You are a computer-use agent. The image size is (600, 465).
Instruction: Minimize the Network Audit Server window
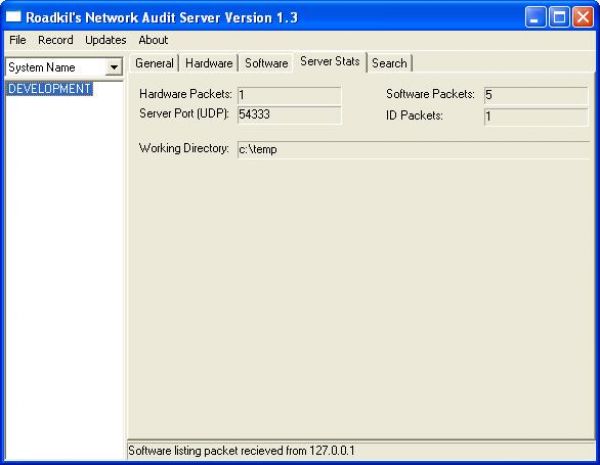point(537,17)
